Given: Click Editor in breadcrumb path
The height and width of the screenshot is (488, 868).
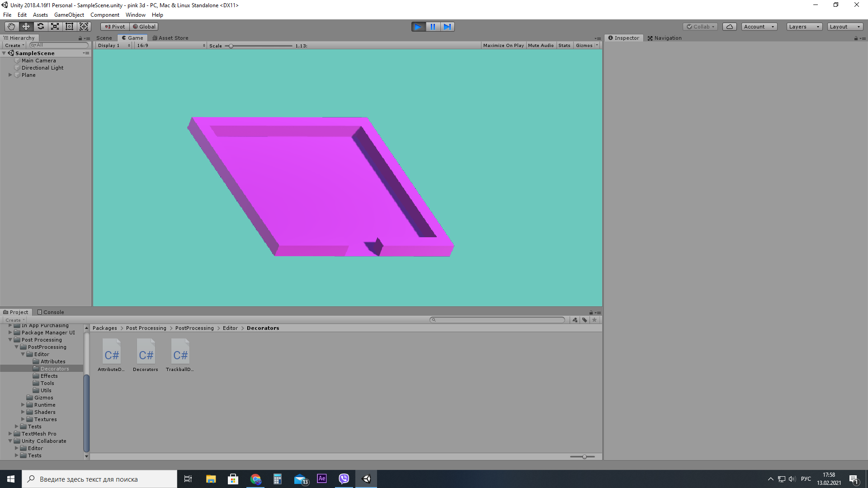Looking at the screenshot, I should [230, 328].
